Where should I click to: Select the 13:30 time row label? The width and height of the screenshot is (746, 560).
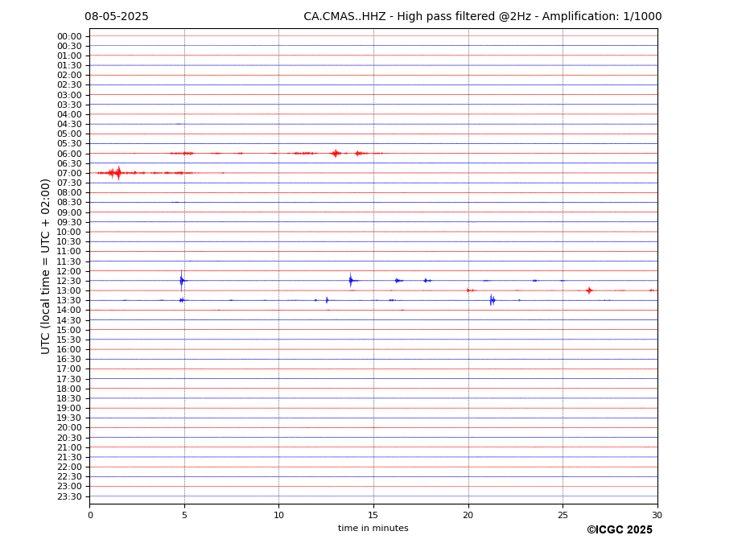pyautogui.click(x=69, y=301)
